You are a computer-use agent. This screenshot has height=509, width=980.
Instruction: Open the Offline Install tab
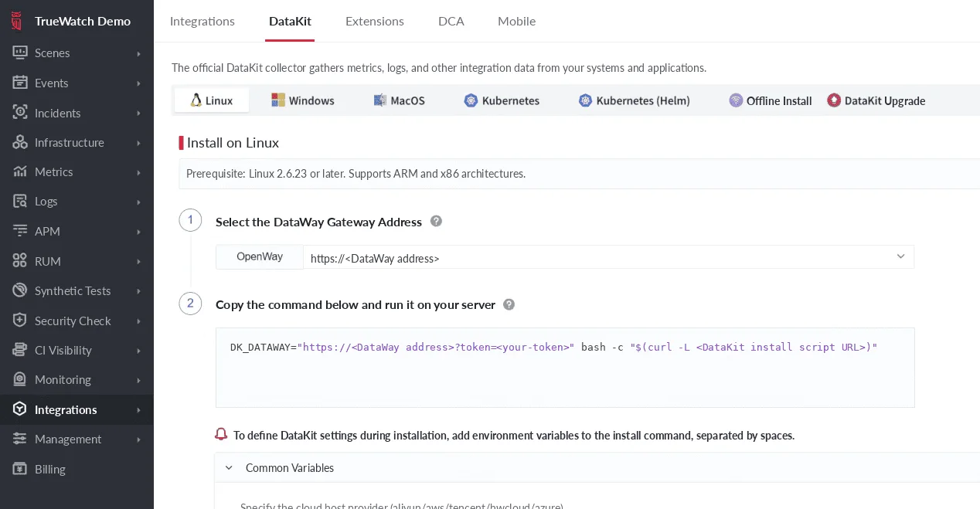click(771, 100)
